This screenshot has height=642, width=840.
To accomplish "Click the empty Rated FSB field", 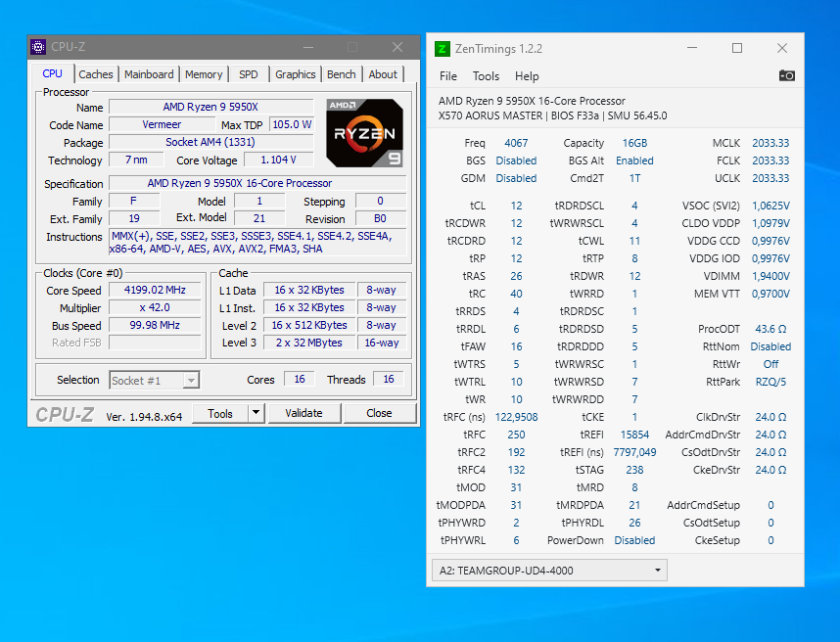I will [x=155, y=343].
